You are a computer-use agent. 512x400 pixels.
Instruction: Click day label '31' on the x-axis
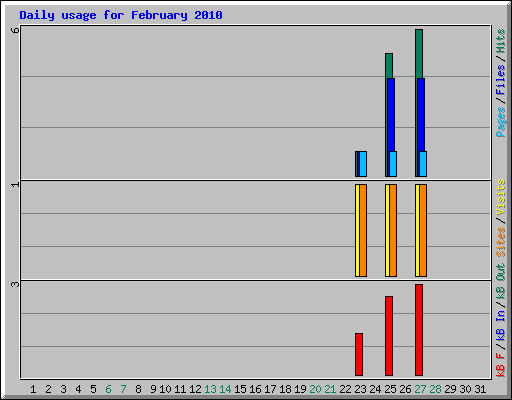coord(480,389)
